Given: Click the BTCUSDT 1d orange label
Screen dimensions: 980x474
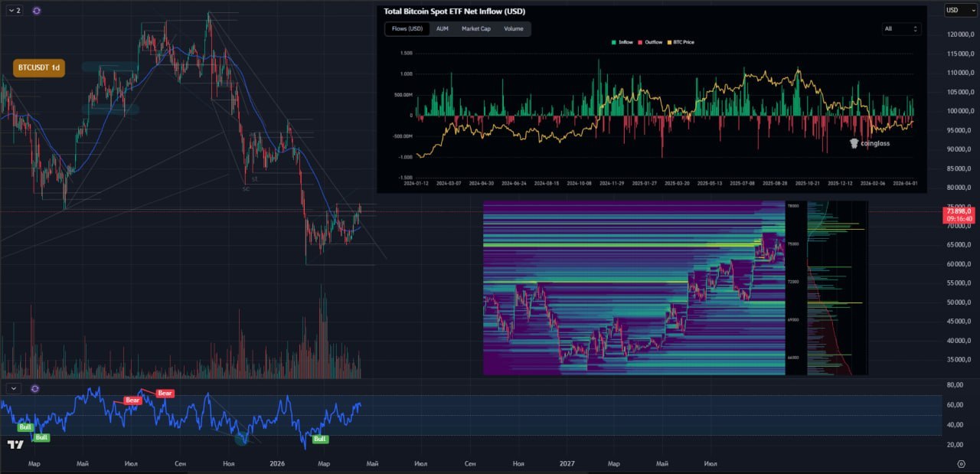Looking at the screenshot, I should tap(39, 67).
